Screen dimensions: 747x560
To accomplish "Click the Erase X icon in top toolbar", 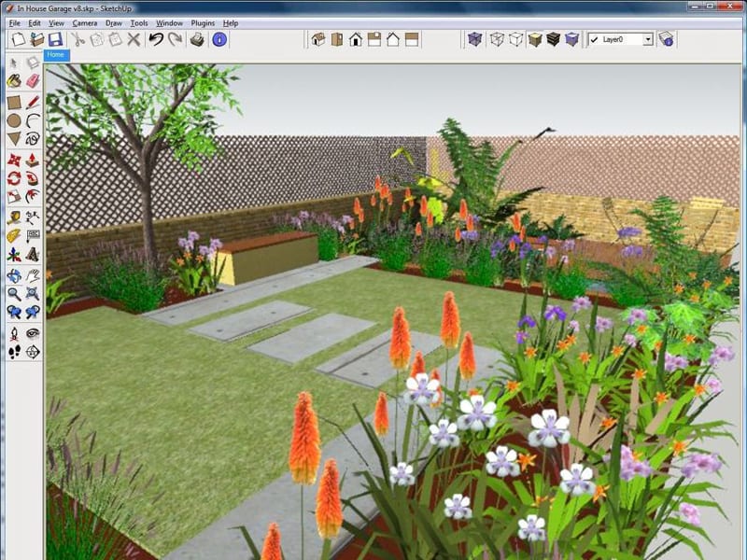I will coord(134,39).
